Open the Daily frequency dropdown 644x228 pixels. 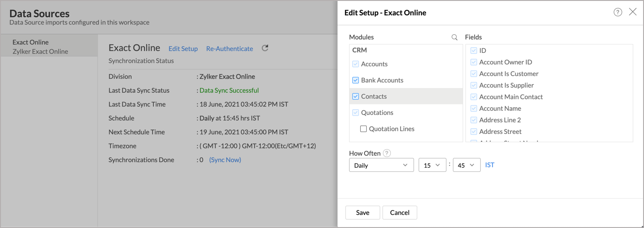pyautogui.click(x=382, y=165)
